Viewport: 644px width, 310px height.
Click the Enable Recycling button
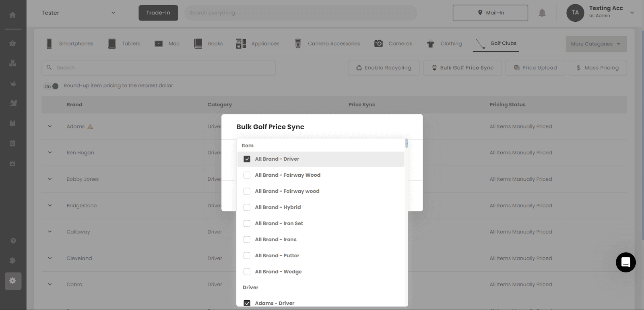(x=384, y=68)
